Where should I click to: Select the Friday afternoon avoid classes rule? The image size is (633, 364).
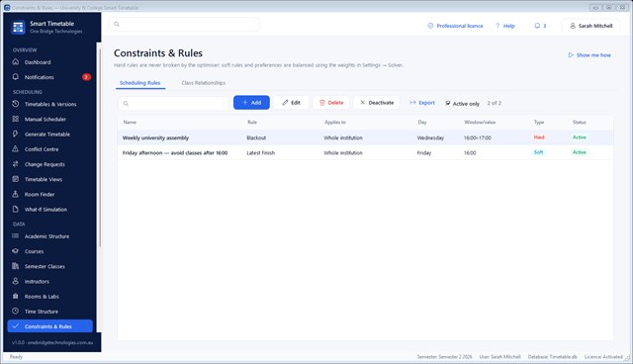click(x=365, y=152)
